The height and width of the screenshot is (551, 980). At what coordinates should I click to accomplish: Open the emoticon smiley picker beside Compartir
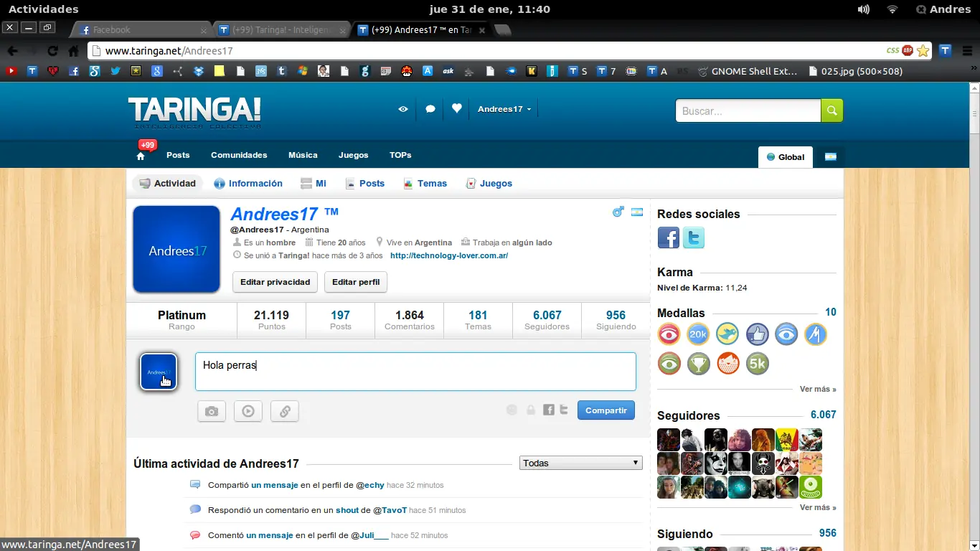[x=512, y=410]
